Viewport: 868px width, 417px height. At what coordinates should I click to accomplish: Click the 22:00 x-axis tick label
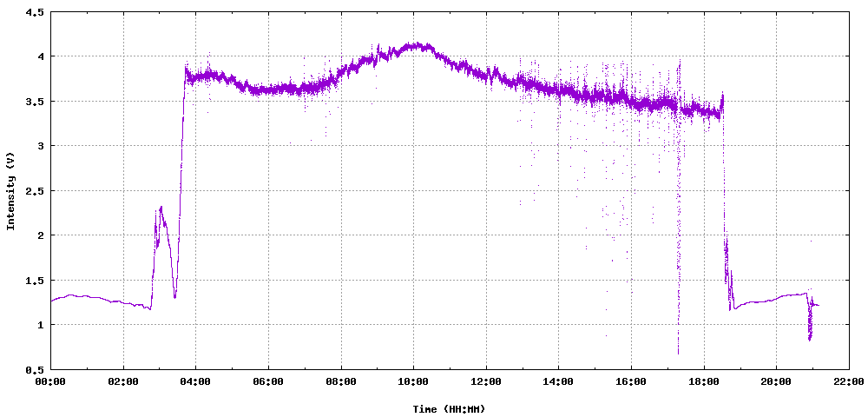tap(849, 381)
